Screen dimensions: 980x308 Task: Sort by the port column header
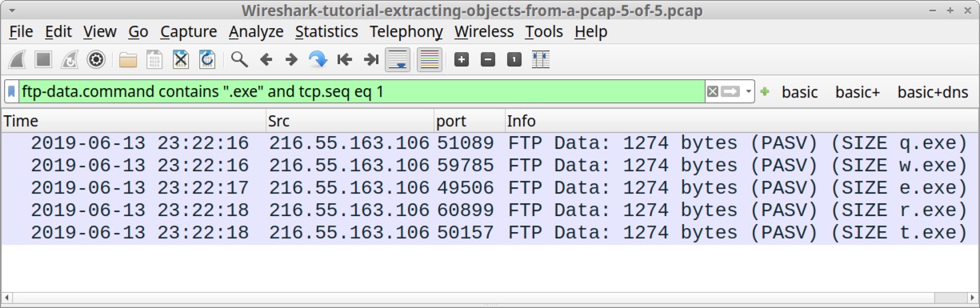click(x=469, y=121)
